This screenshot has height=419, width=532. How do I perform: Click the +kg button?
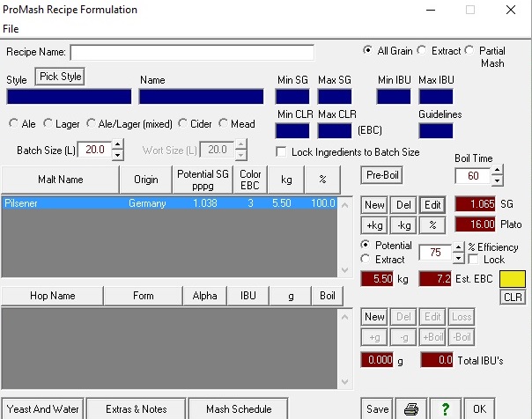click(374, 225)
